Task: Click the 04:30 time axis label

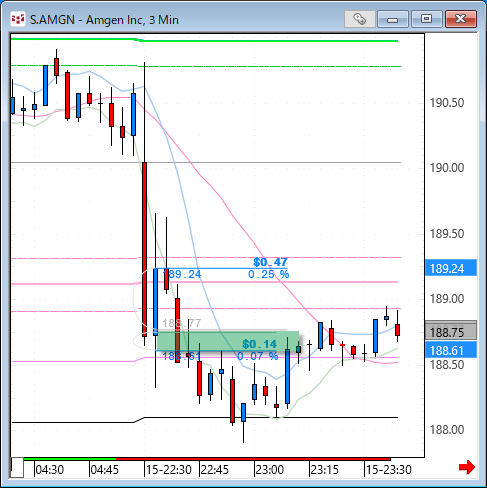Action: (x=50, y=470)
